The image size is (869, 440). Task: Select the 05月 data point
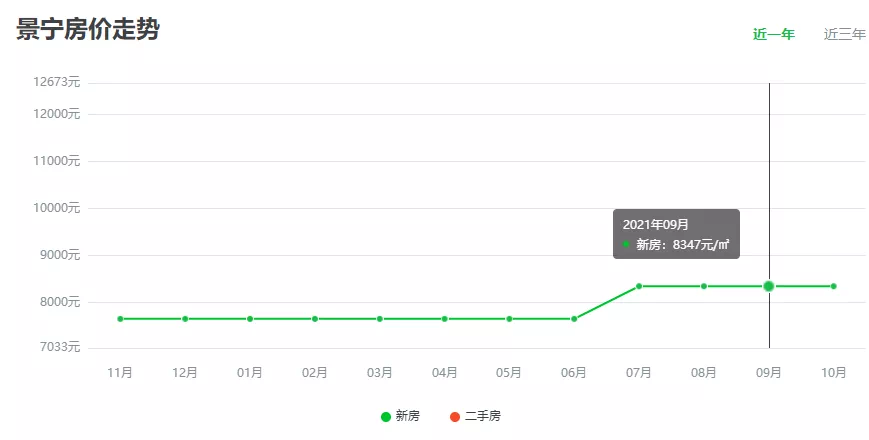[509, 319]
